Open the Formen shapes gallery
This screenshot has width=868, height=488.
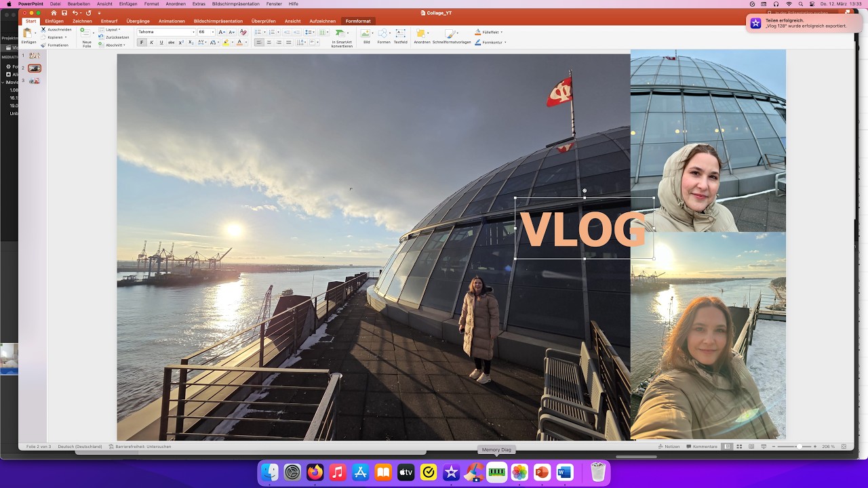click(x=384, y=37)
